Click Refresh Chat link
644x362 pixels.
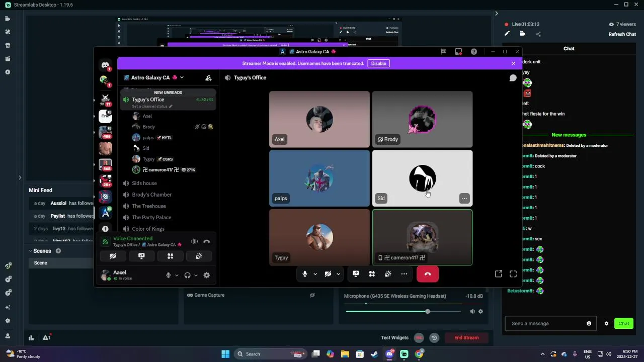622,34
